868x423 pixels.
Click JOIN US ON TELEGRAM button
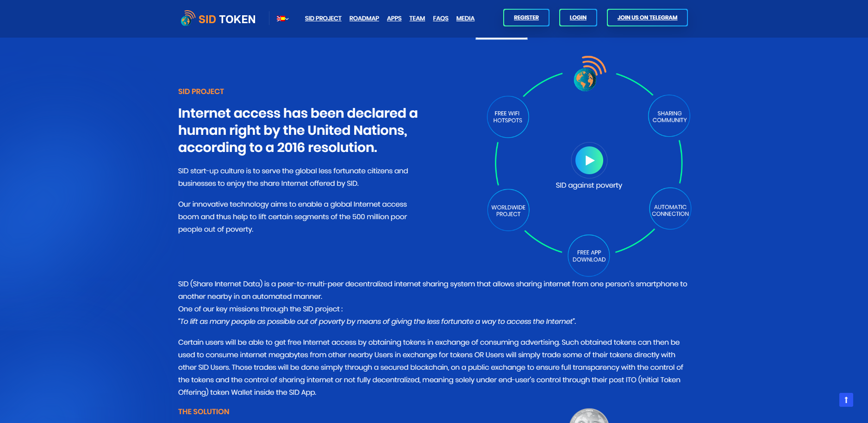pos(647,18)
